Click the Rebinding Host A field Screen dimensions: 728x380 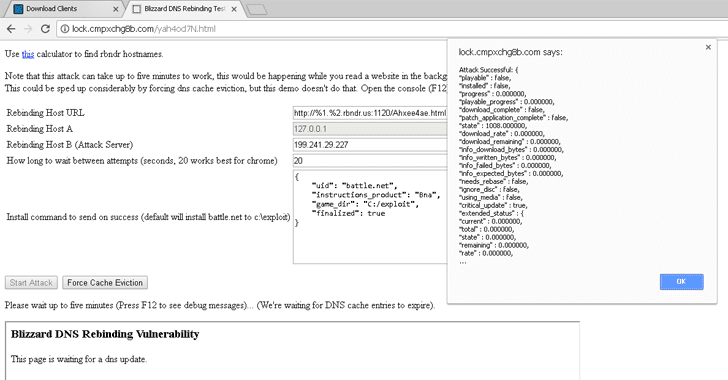(370, 129)
